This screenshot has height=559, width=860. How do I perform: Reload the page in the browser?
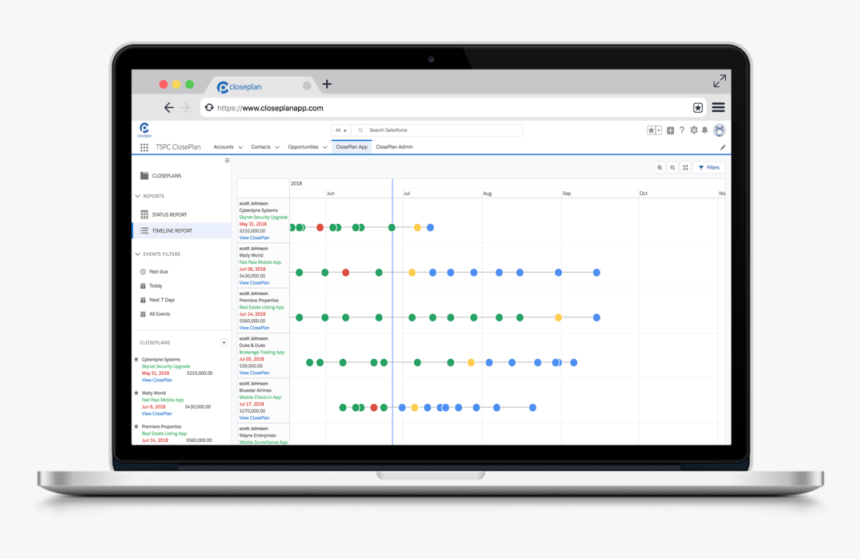[x=209, y=108]
